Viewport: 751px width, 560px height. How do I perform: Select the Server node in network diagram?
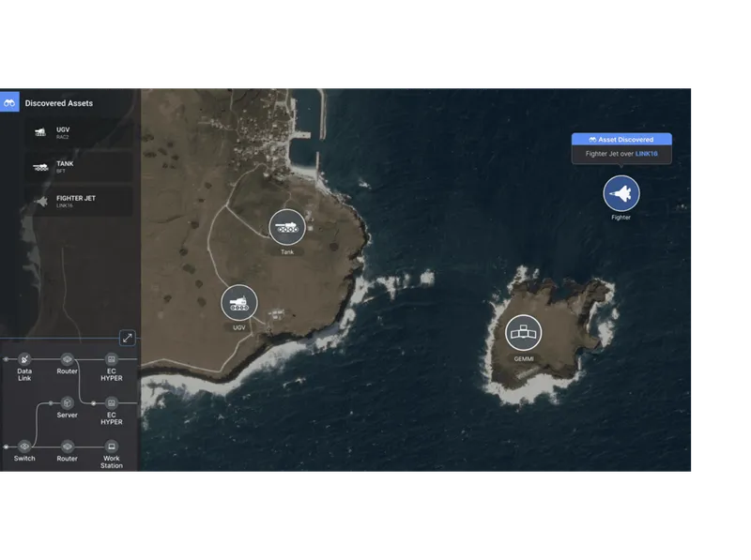67,402
